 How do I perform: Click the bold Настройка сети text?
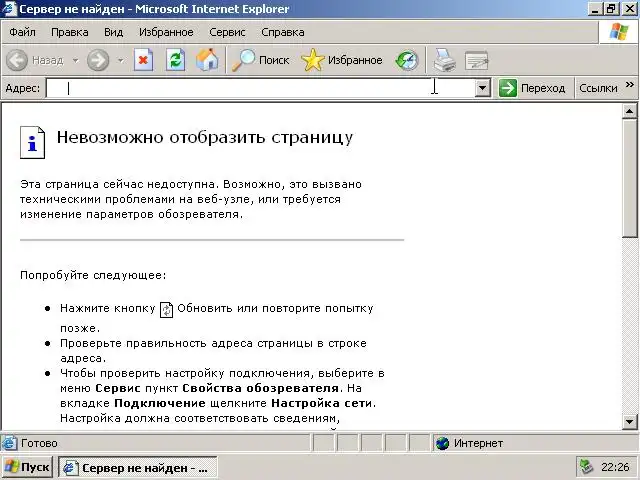pos(322,403)
